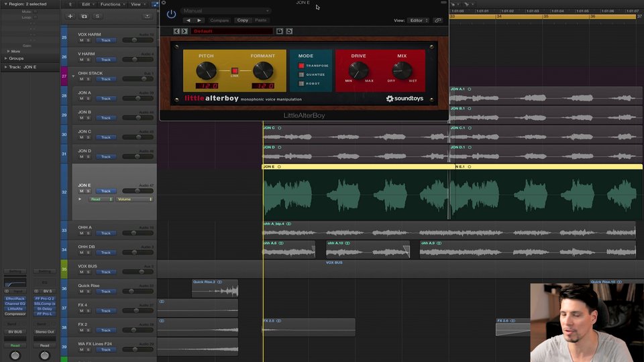Click the Soundtoys logo
This screenshot has height=362, width=644.
pyautogui.click(x=405, y=99)
